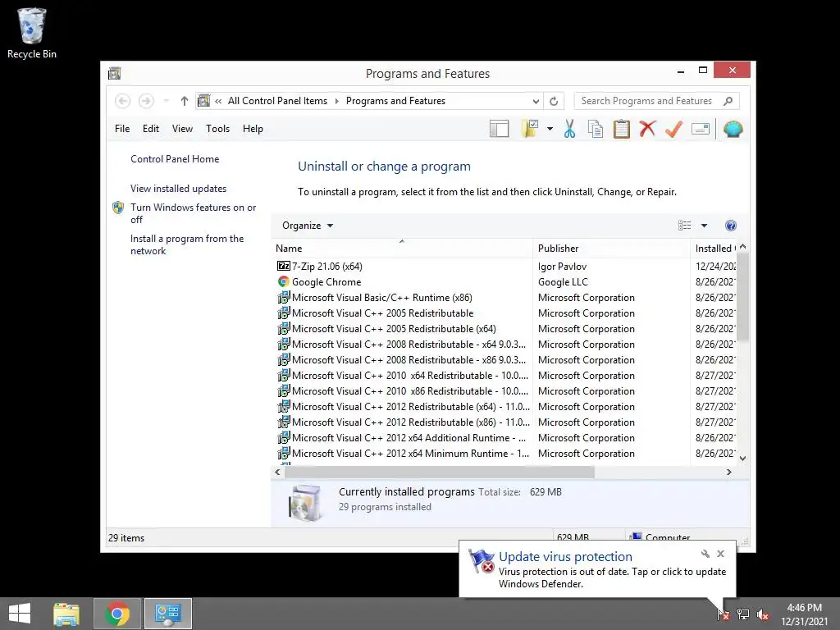Click the folder options toolbar icon
This screenshot has height=630, width=840.
[530, 129]
